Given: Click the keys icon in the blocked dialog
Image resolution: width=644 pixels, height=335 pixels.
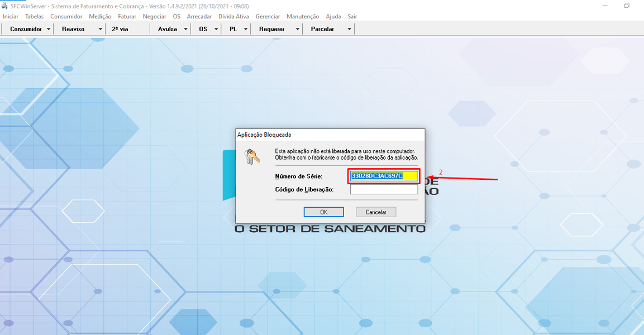Looking at the screenshot, I should click(252, 157).
